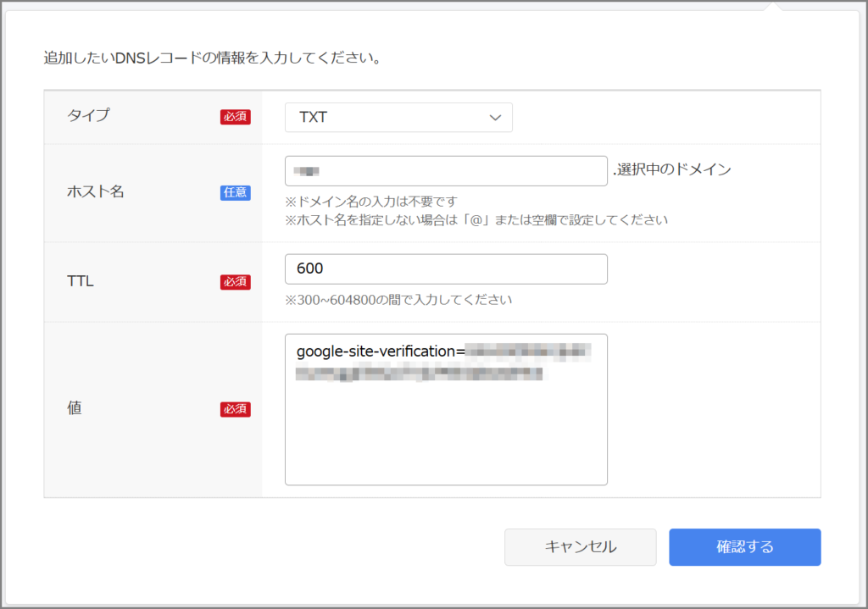Select the TTL row label

pos(81,281)
